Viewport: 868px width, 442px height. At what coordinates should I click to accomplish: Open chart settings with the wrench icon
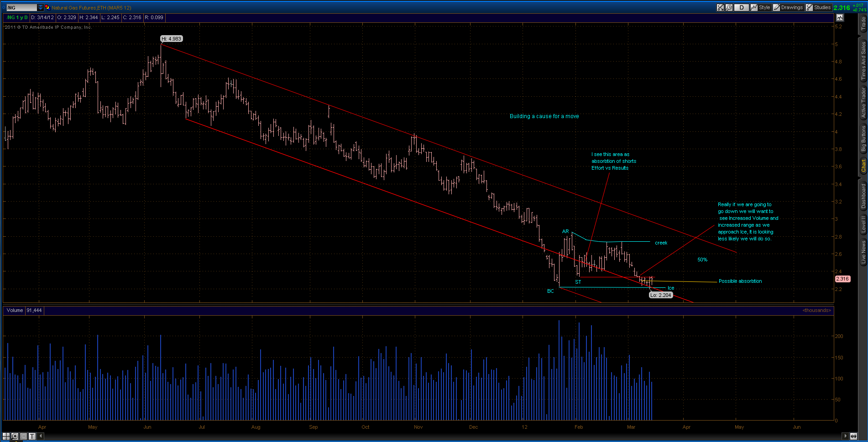point(729,7)
